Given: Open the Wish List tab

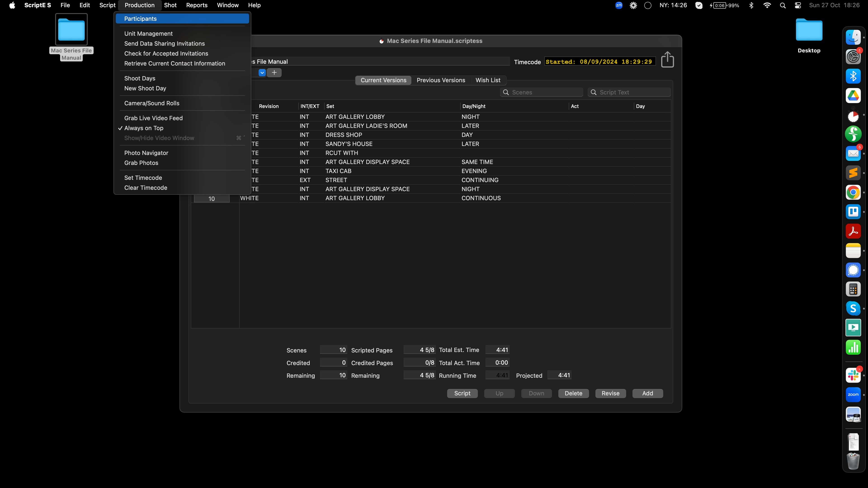Looking at the screenshot, I should 488,80.
